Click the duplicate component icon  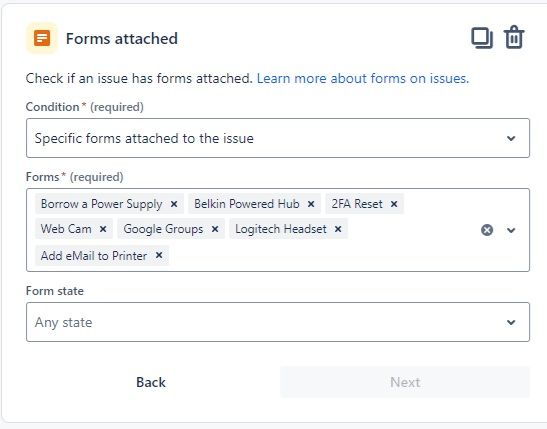tap(482, 38)
